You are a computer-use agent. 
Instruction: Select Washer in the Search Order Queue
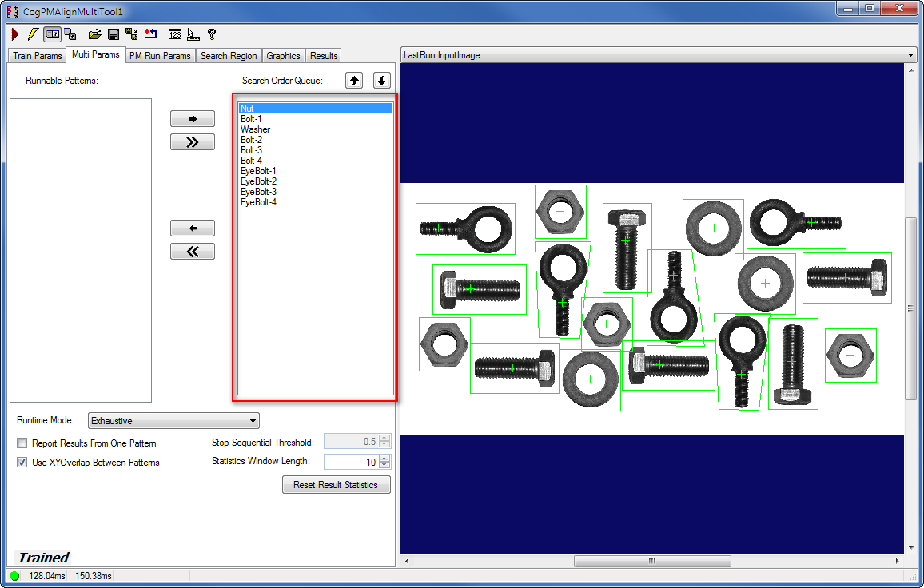pos(256,129)
